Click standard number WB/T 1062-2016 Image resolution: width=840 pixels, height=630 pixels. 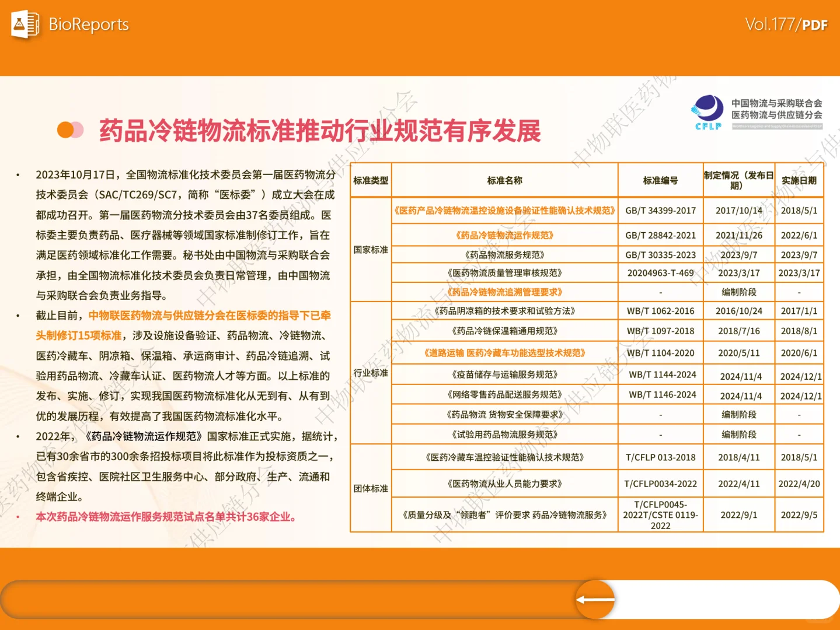[x=661, y=311]
